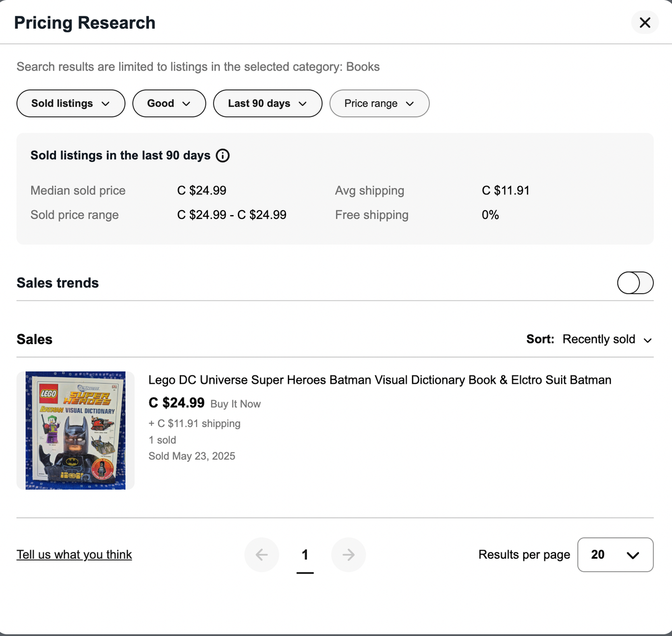
Task: Open the Last 90 days dropdown
Action: [x=268, y=104]
